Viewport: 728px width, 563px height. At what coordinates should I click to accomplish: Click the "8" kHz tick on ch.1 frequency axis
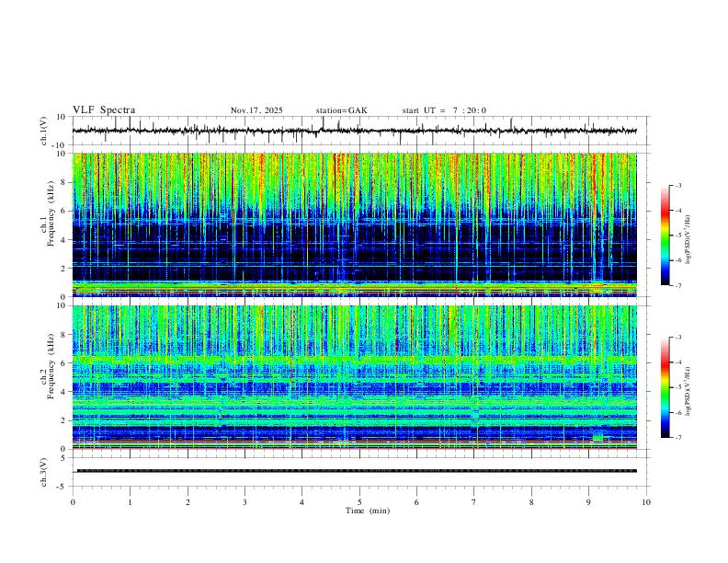(x=63, y=182)
